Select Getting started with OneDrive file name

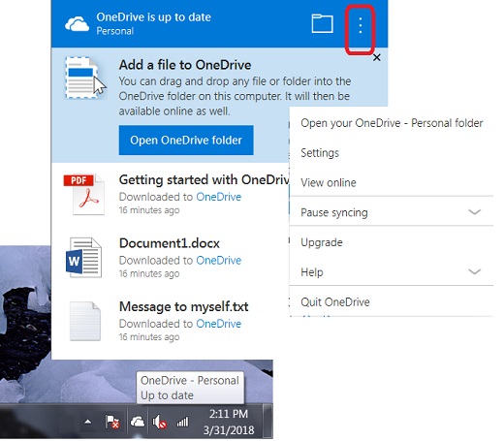click(x=205, y=180)
